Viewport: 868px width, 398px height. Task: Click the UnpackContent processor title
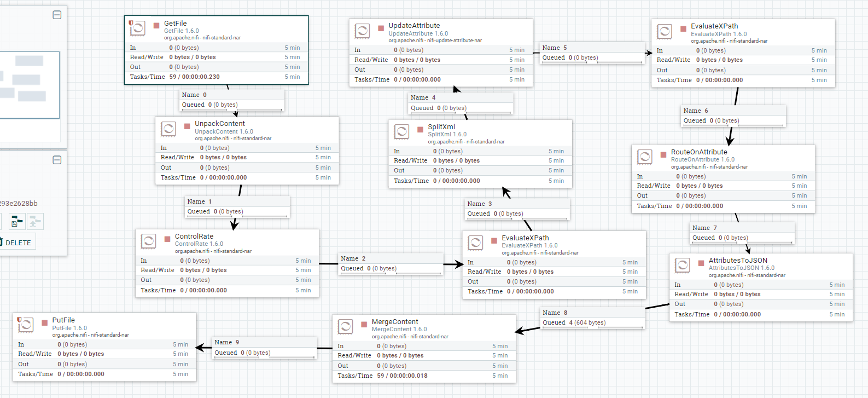(x=220, y=124)
